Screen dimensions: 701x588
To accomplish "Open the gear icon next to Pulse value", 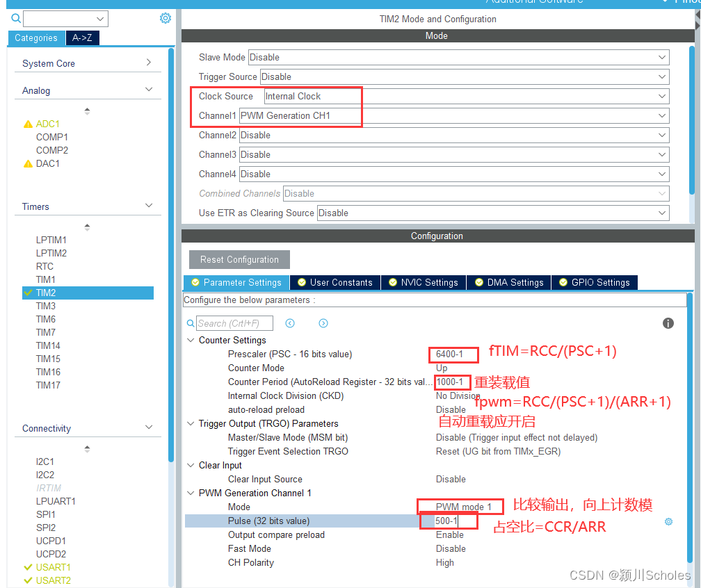I will [x=668, y=521].
